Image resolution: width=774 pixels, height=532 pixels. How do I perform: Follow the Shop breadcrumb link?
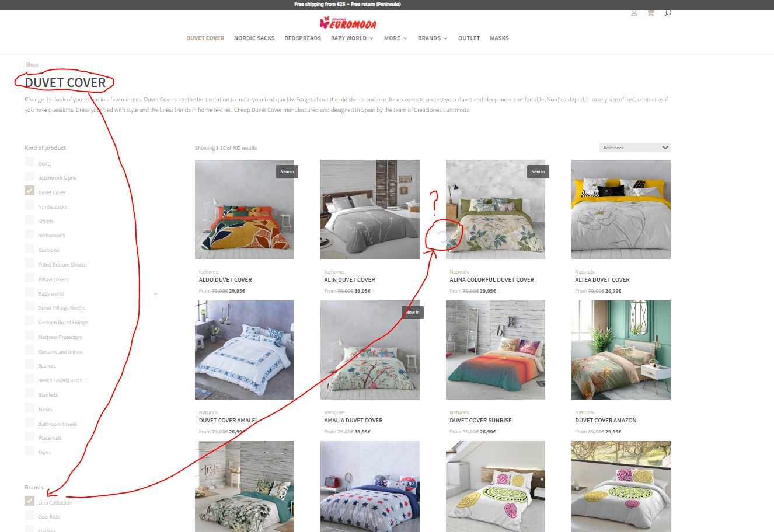point(32,65)
